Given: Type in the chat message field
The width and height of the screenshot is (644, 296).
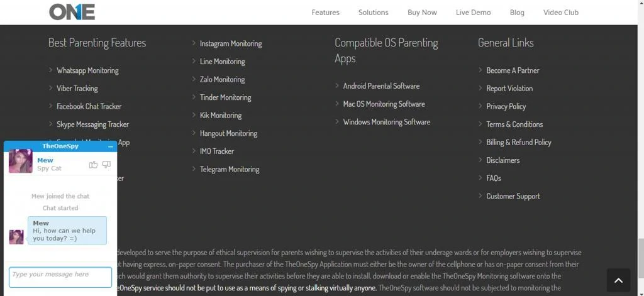Looking at the screenshot, I should (60, 277).
